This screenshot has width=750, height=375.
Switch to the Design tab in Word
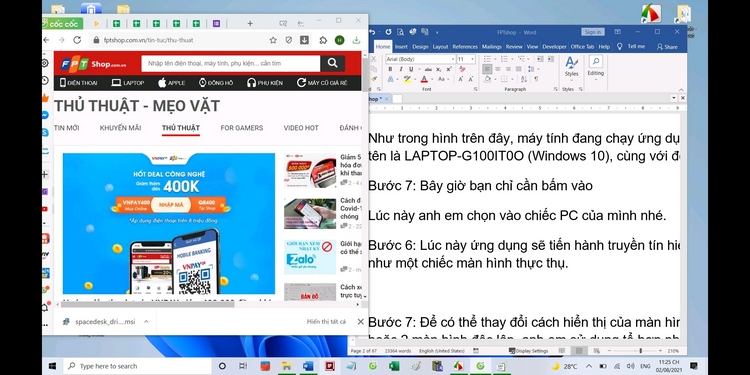click(x=420, y=46)
